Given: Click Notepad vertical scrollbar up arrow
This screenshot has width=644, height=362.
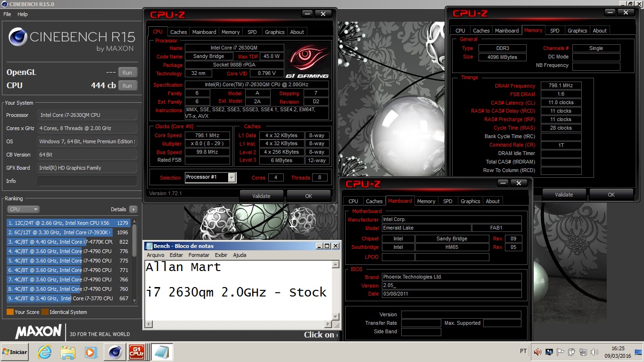Looking at the screenshot, I should pos(336,263).
